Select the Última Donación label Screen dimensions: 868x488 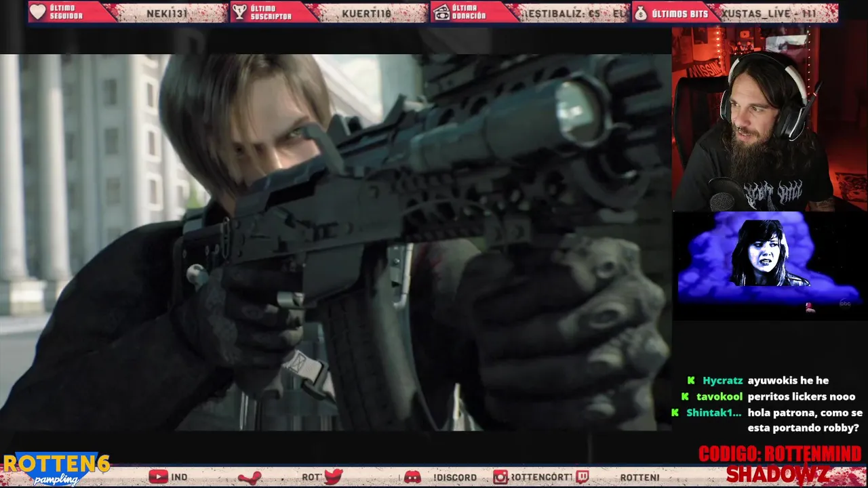(x=469, y=12)
